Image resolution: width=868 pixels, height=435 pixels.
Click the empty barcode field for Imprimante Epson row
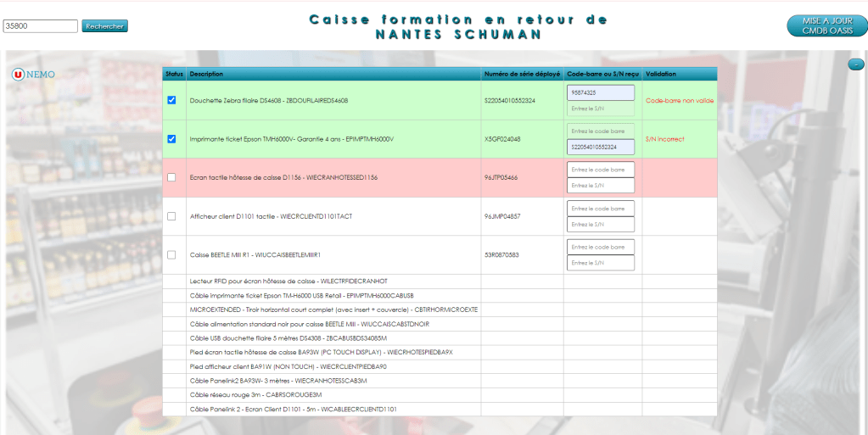pos(600,131)
